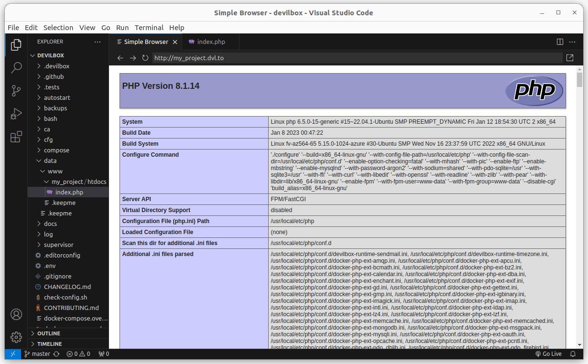
Task: Click the master branch indicator
Action: [x=37, y=354]
